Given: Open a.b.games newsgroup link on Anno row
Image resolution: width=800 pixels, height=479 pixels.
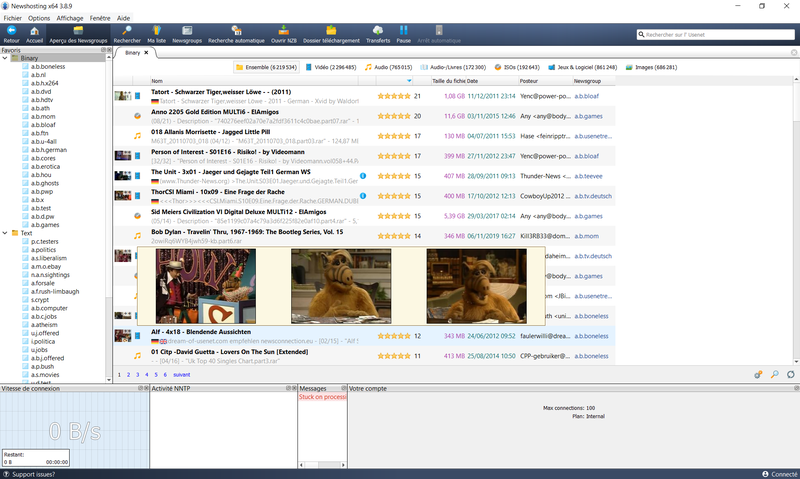Looking at the screenshot, I should pos(588,116).
